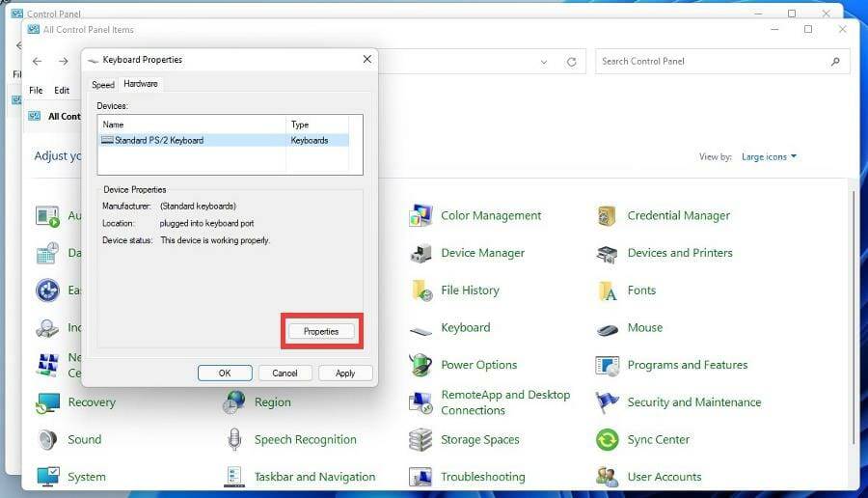The image size is (868, 498).
Task: Open the Keyboard icon in Control Panel
Action: point(420,331)
